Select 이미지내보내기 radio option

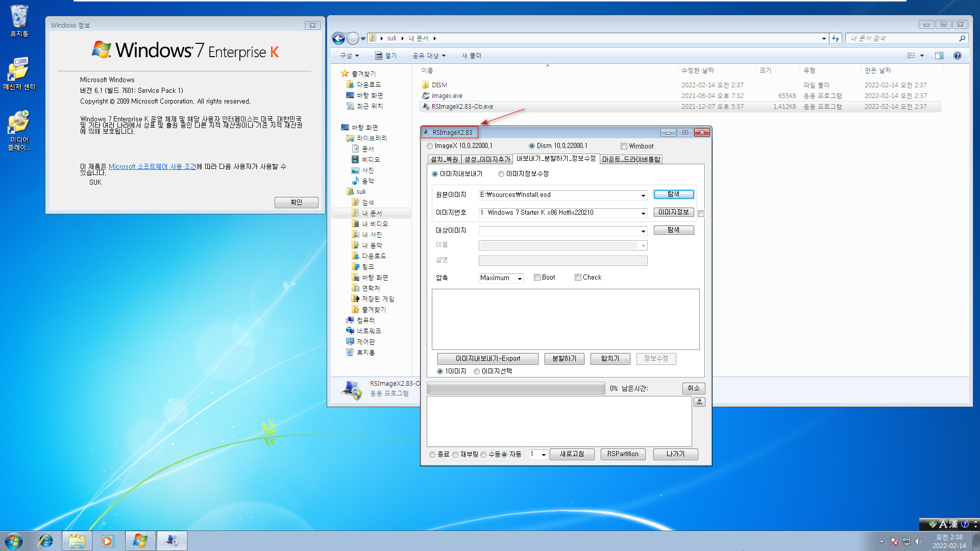(x=435, y=174)
